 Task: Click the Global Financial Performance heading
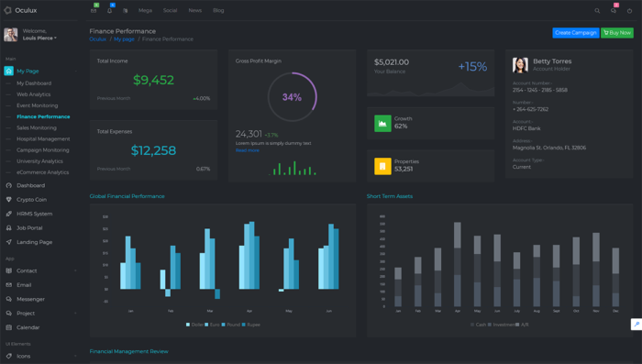127,196
